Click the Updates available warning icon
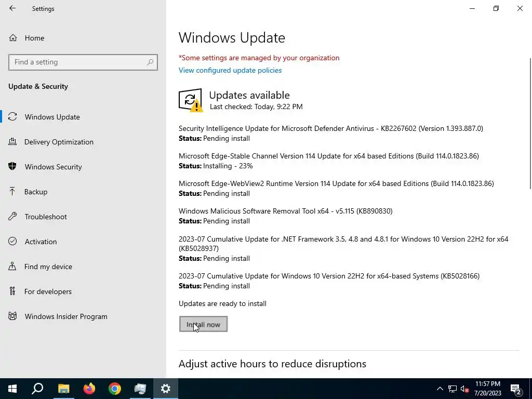 [191, 100]
